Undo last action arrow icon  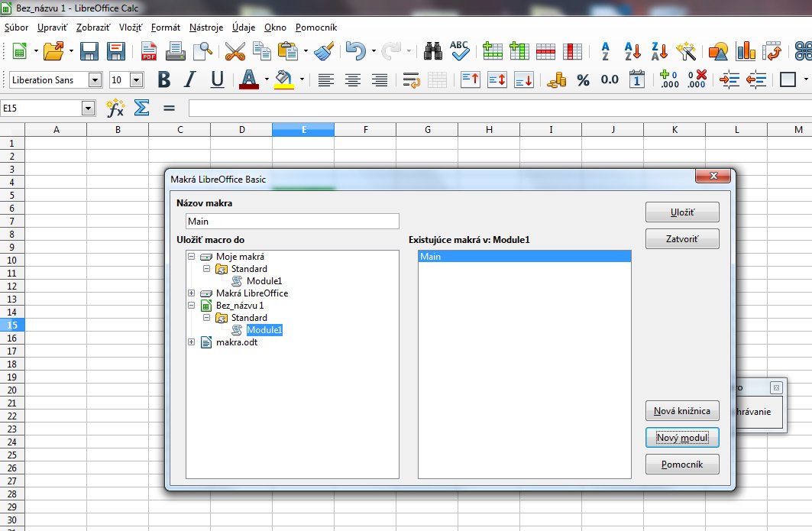(356, 51)
